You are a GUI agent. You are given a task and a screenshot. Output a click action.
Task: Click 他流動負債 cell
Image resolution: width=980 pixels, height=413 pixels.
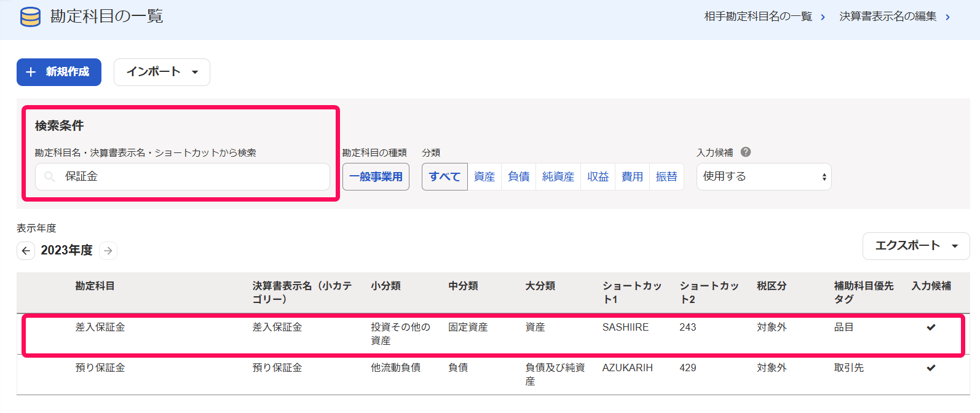coord(395,368)
